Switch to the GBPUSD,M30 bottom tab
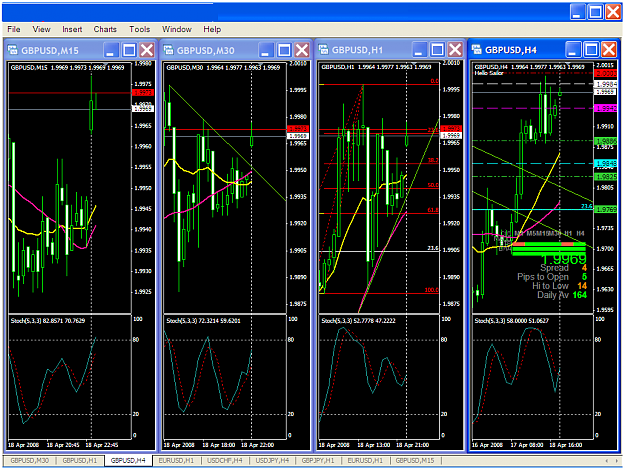 (29, 460)
